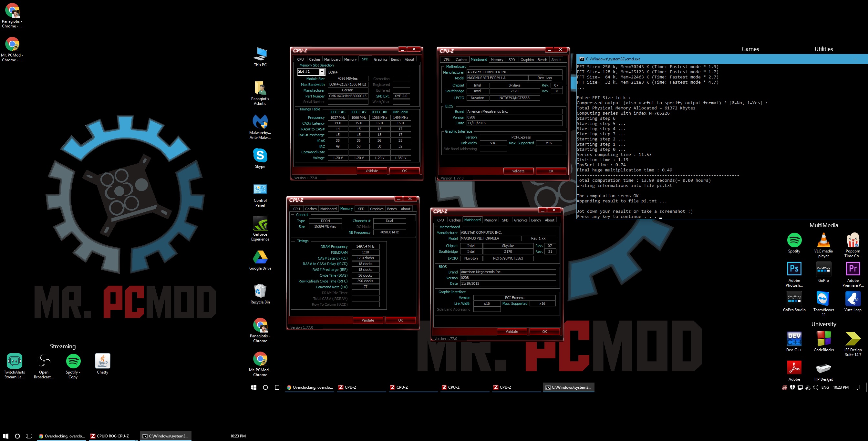The width and height of the screenshot is (868, 441).
Task: Click Validate in the Memory window
Action: (367, 320)
